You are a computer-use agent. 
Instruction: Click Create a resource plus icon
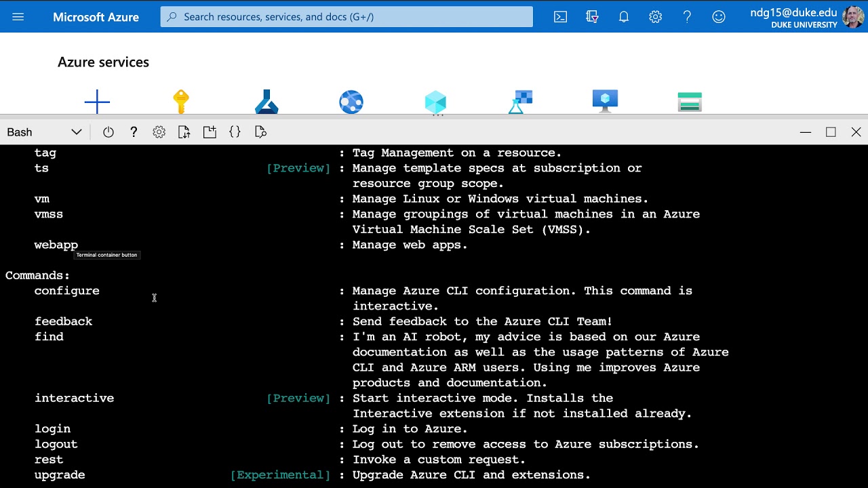click(x=97, y=102)
